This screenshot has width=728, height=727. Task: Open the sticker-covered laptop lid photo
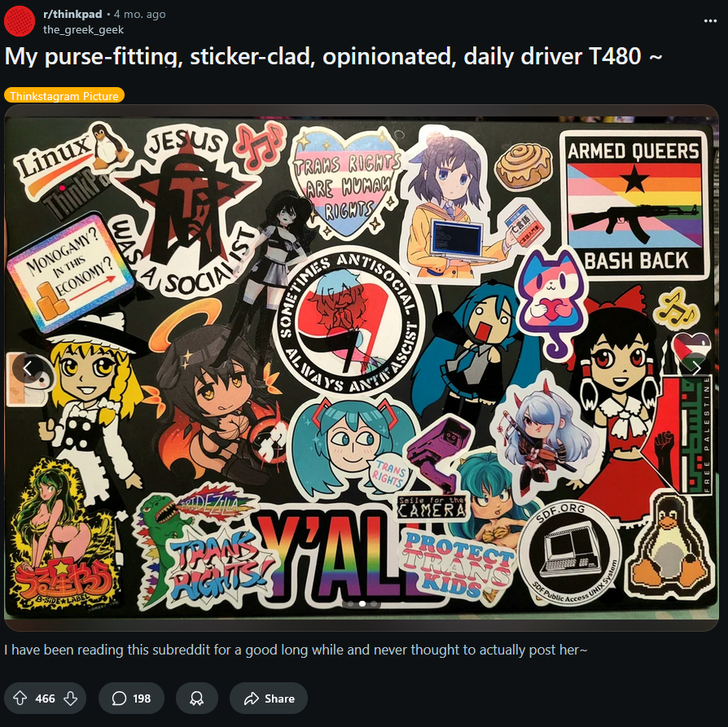click(362, 368)
